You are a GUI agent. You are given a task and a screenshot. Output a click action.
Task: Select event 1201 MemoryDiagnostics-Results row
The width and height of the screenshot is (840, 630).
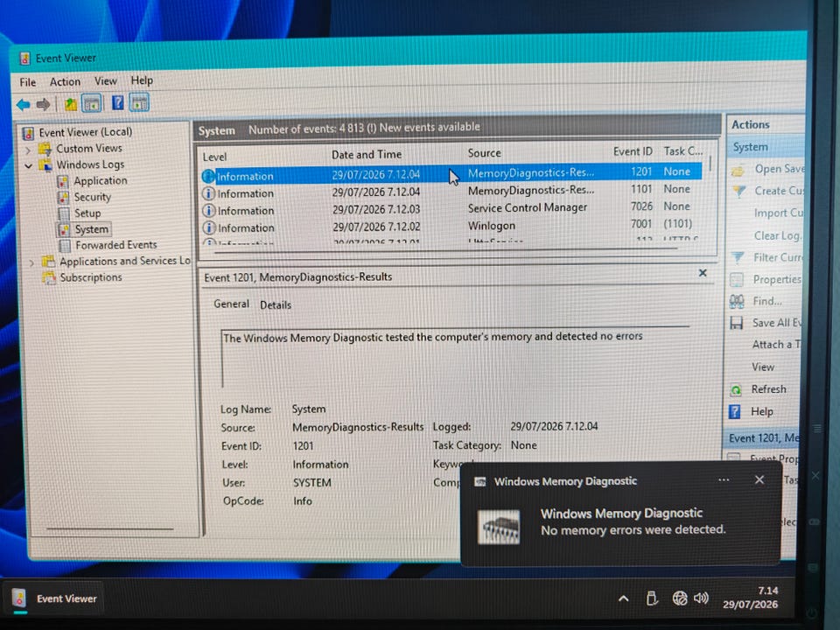[x=451, y=173]
